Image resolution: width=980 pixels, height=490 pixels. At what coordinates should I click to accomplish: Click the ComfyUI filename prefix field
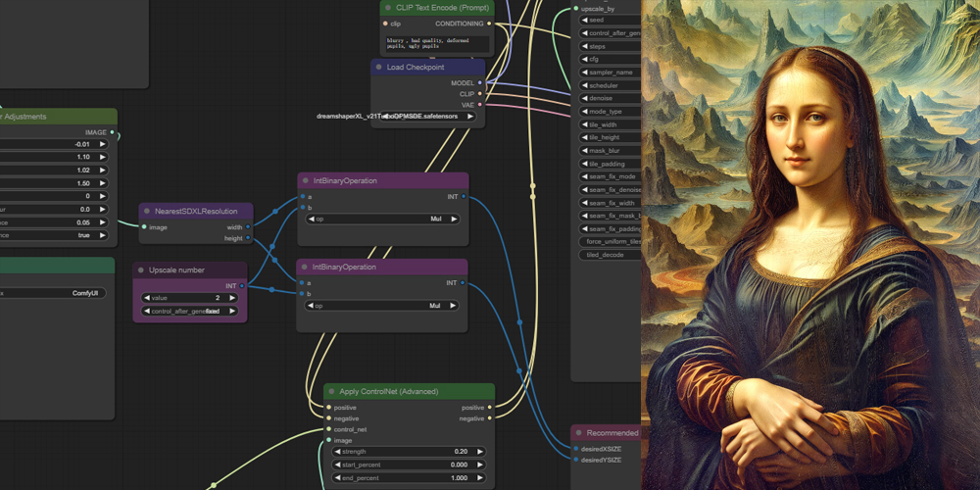[53, 293]
